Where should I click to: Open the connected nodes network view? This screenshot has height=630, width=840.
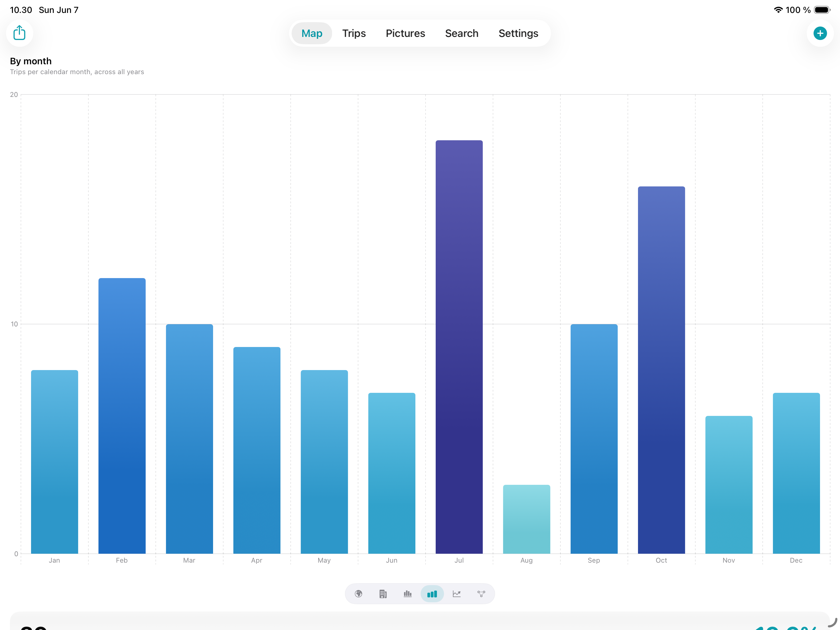(481, 593)
